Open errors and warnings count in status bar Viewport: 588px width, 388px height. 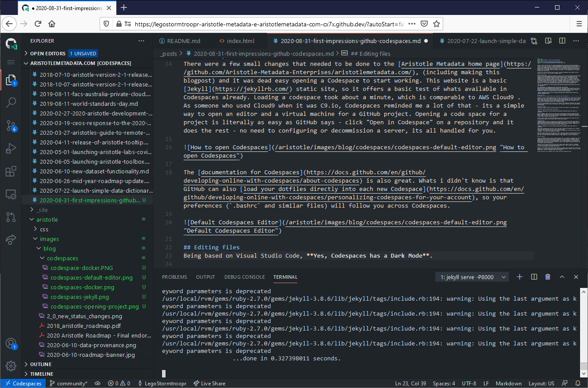tap(119, 383)
